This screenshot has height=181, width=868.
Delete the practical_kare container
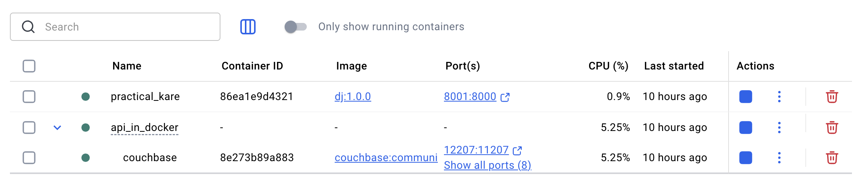(x=832, y=97)
